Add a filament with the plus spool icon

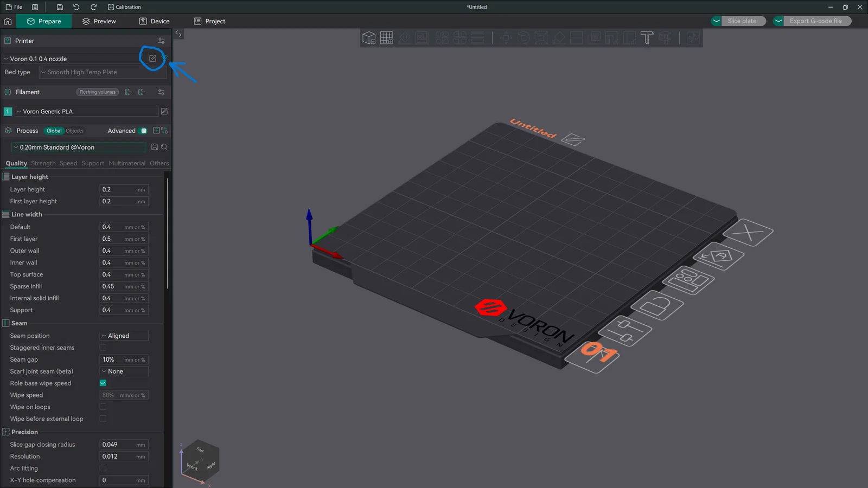[x=128, y=92]
